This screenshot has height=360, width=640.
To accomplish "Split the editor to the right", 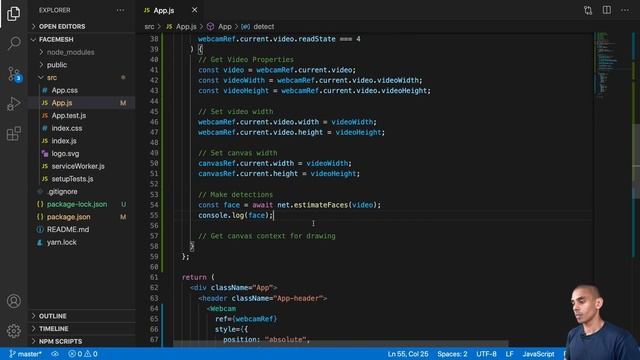I will tap(607, 10).
